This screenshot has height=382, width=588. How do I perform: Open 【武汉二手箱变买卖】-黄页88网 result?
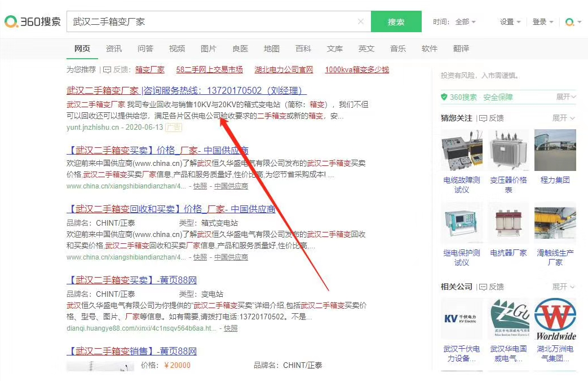point(131,280)
